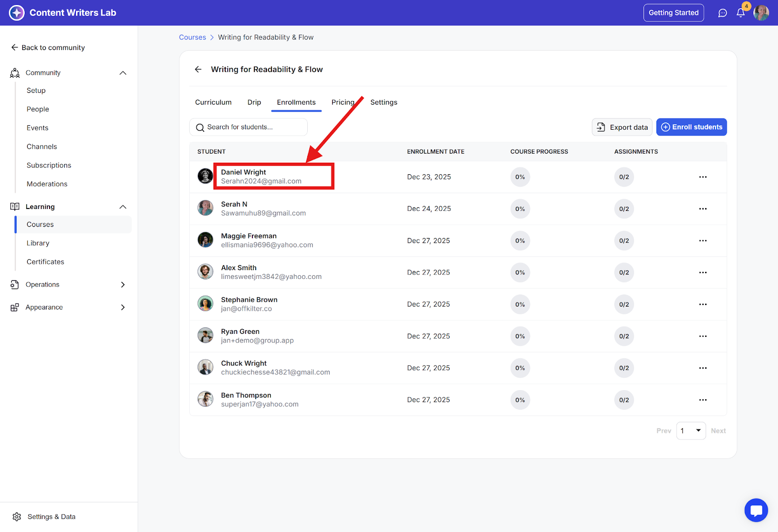This screenshot has height=532, width=778.
Task: Expand the Appearance sidebar section
Action: (123, 308)
